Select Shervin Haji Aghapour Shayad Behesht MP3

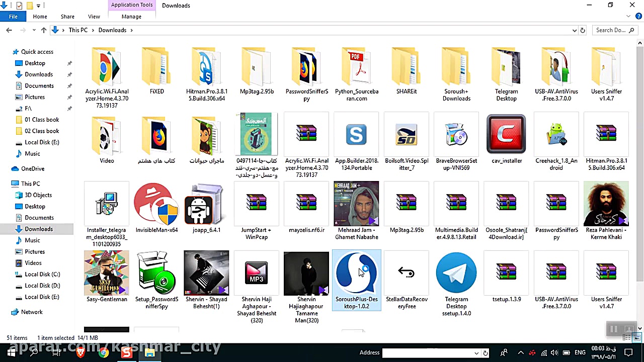pyautogui.click(x=257, y=288)
